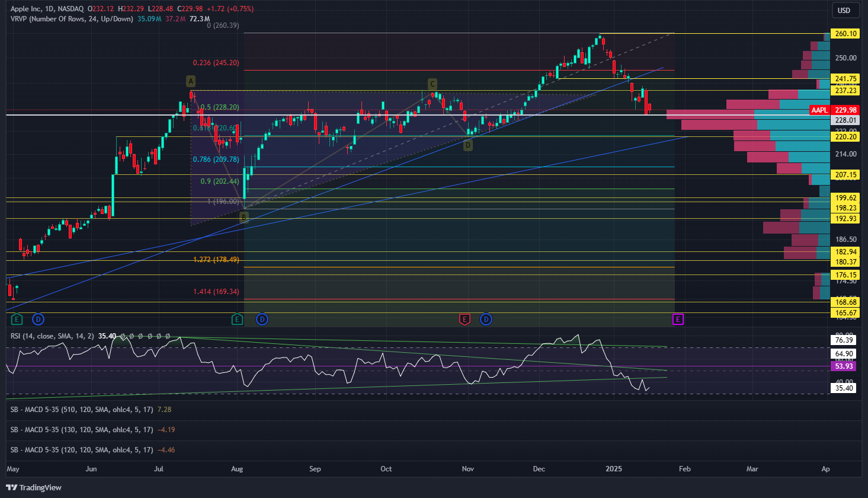Image resolution: width=868 pixels, height=498 pixels.
Task: Click the Mar label on time axis
Action: point(752,469)
